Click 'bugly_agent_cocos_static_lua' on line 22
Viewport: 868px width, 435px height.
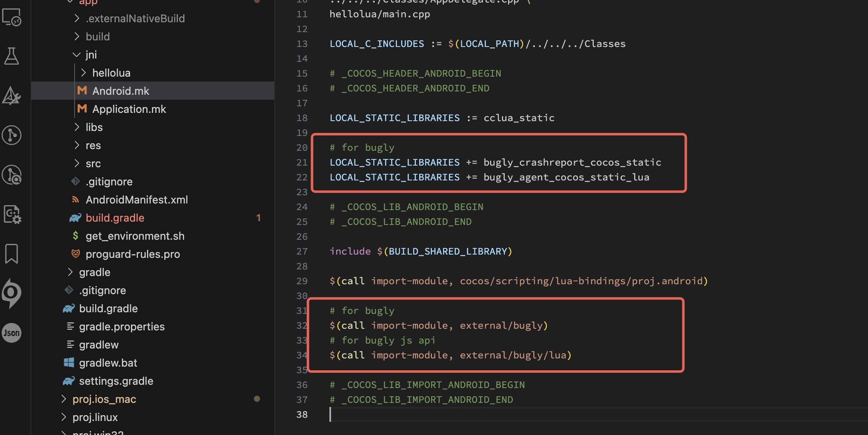[566, 177]
